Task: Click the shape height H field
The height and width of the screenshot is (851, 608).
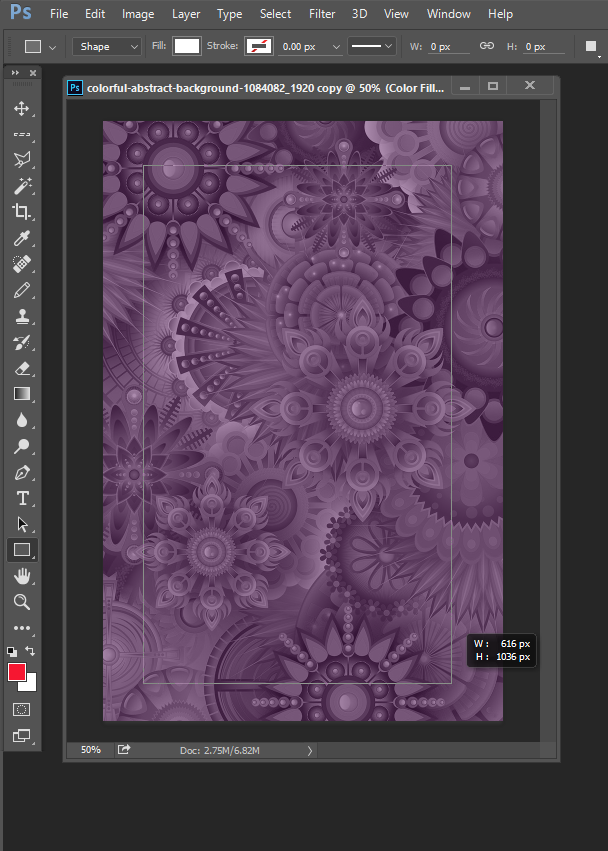Action: [x=544, y=47]
